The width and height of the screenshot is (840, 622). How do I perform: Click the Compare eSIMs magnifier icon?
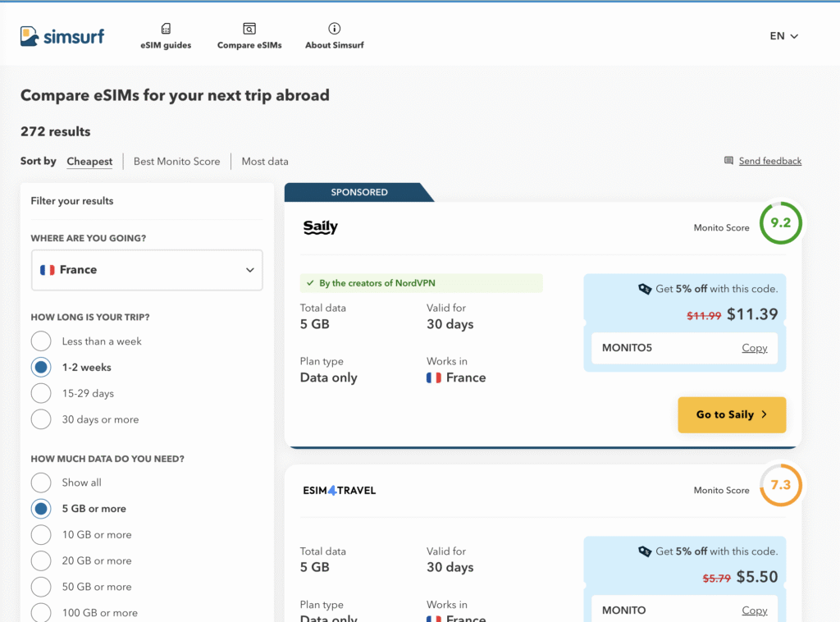[249, 29]
